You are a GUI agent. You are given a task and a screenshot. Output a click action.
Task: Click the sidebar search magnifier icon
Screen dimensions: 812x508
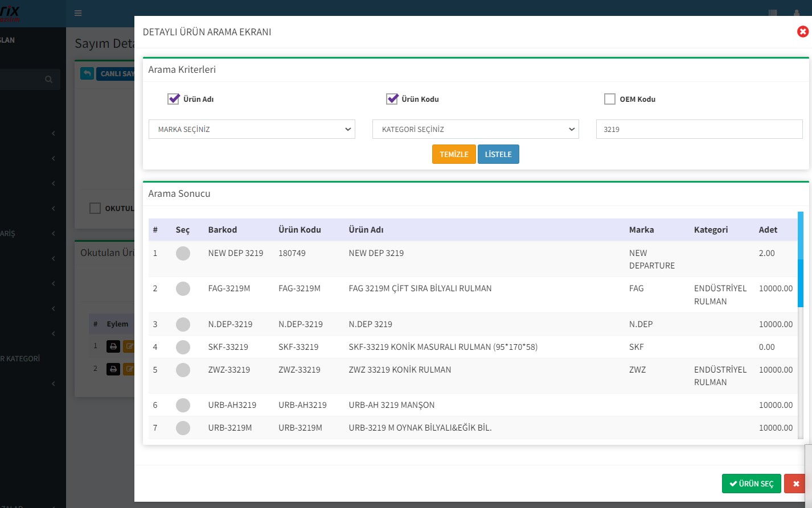coord(49,80)
